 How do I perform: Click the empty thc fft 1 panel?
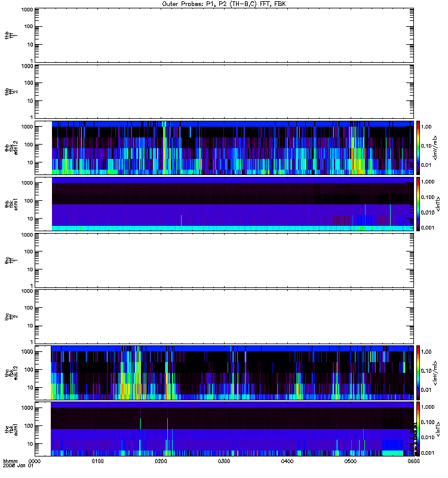[224, 261]
